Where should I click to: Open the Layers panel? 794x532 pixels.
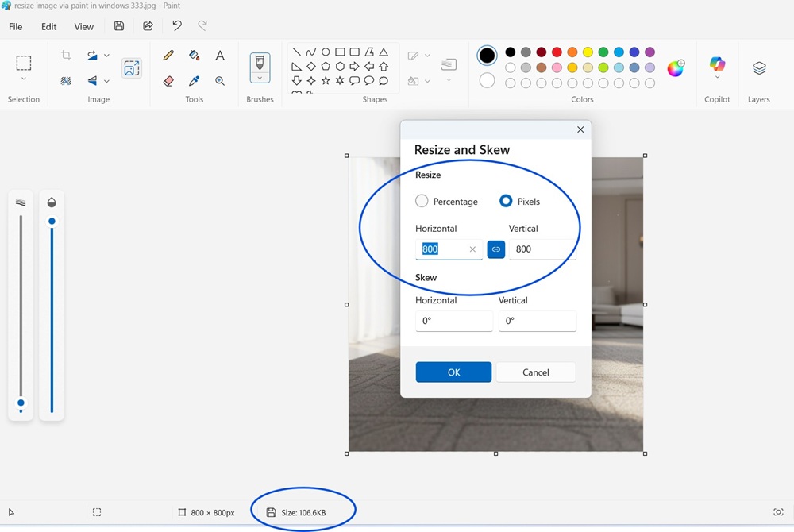point(759,68)
